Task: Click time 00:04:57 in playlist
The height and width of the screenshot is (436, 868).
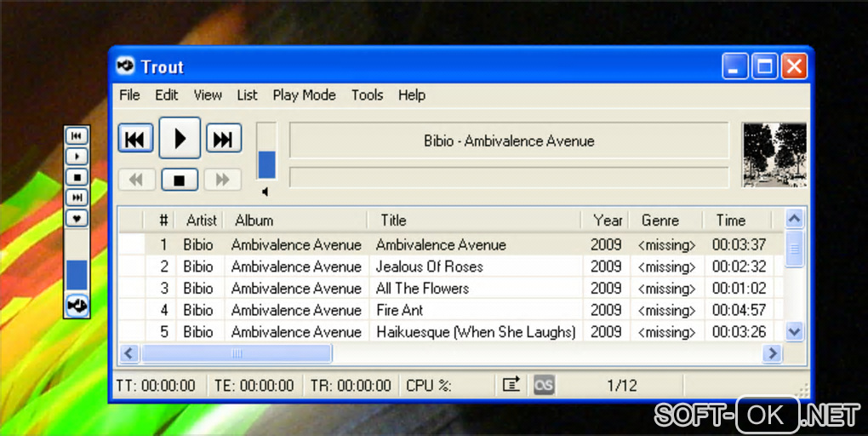Action: click(x=739, y=310)
